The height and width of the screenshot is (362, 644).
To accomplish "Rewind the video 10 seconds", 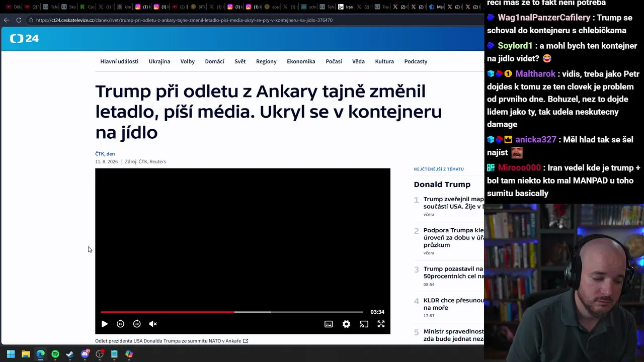I will click(120, 324).
